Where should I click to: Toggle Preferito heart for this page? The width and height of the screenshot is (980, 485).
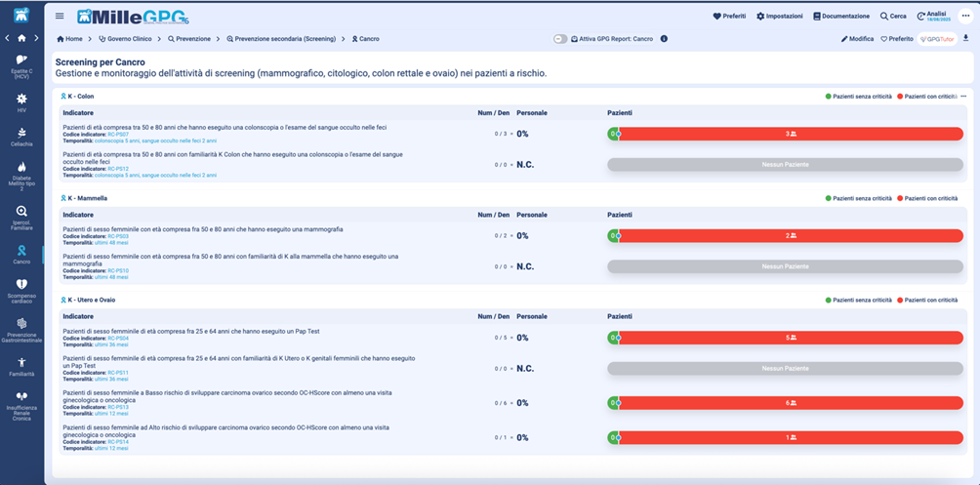point(897,39)
